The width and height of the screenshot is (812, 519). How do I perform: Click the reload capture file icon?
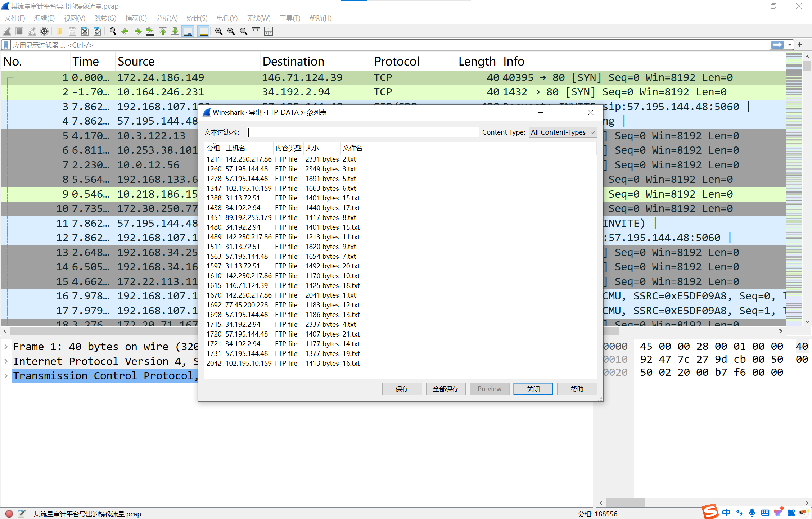pos(97,32)
